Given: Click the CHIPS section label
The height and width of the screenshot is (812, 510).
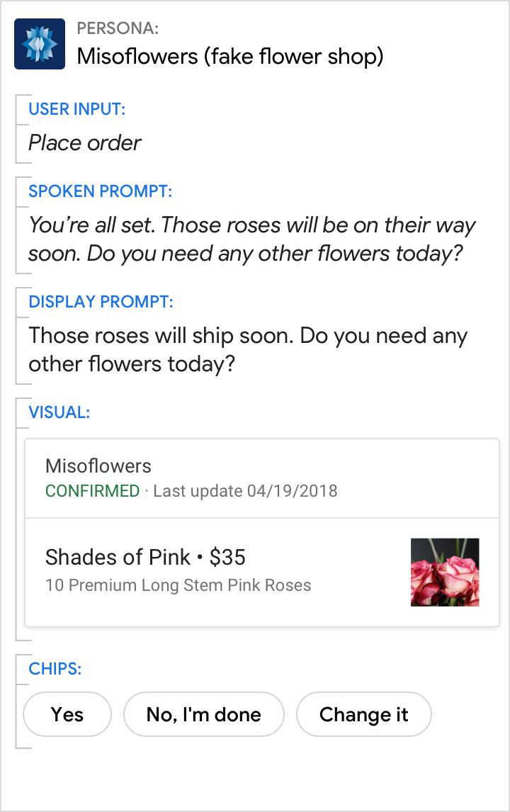Looking at the screenshot, I should [x=55, y=669].
